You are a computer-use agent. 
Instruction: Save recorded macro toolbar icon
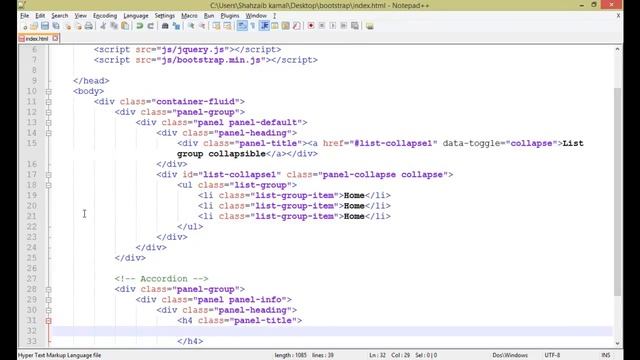click(355, 26)
